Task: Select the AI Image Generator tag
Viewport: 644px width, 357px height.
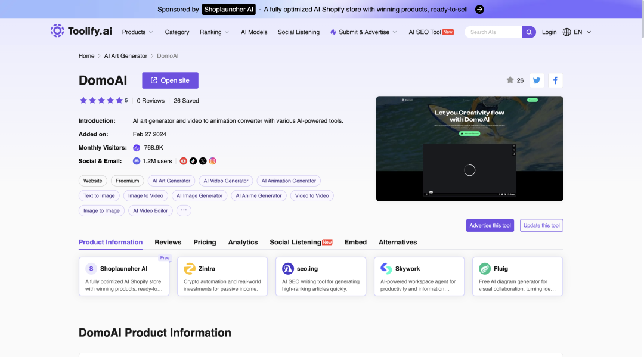Action: [199, 195]
